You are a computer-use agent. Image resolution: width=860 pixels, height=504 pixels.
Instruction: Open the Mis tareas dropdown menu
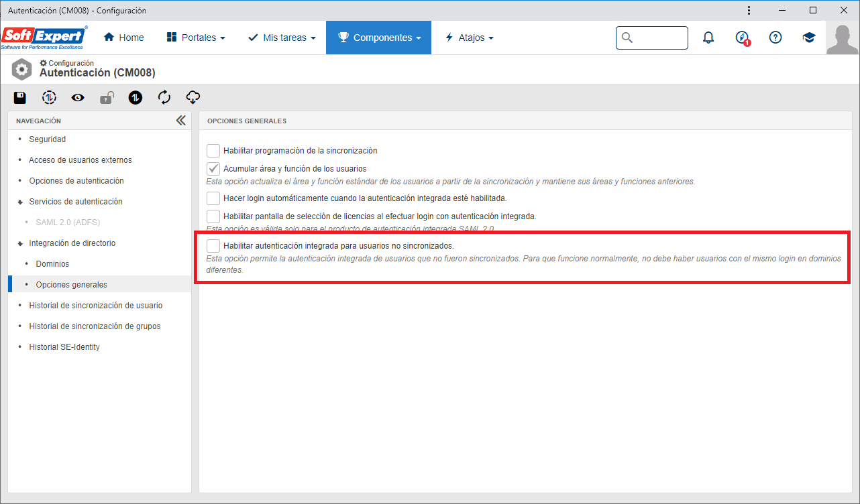tap(282, 38)
